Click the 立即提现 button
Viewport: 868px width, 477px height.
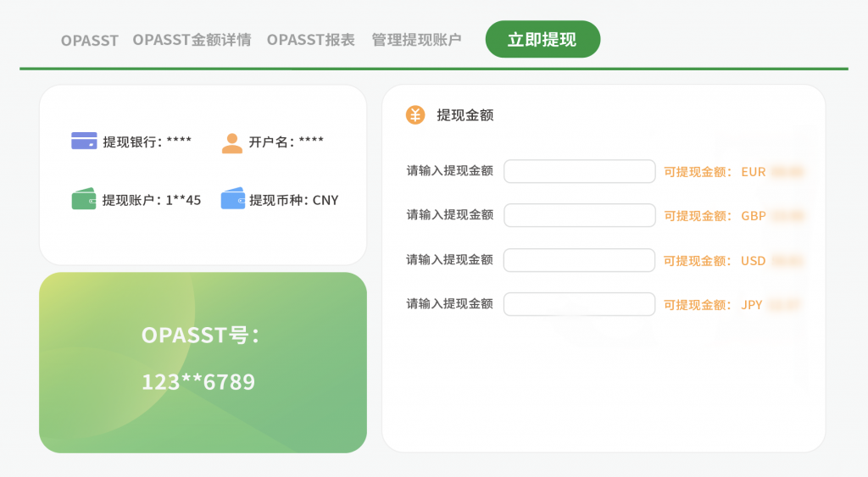click(542, 39)
